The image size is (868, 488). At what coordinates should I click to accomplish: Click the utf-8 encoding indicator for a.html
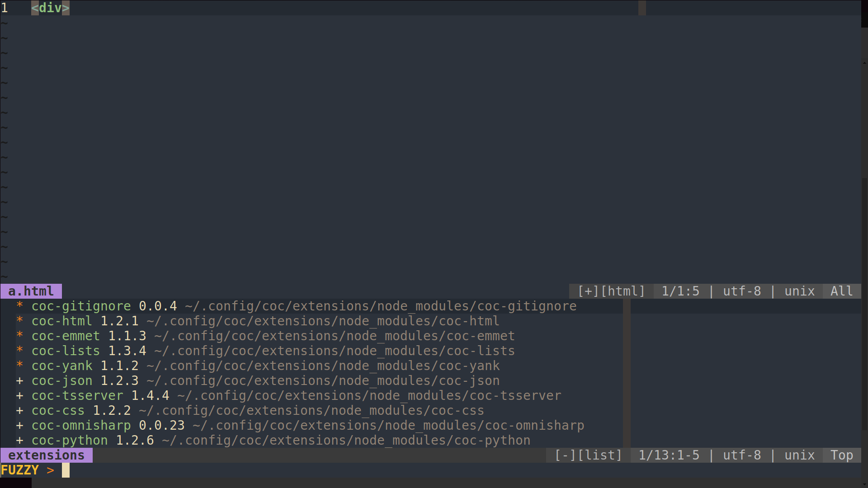(741, 291)
